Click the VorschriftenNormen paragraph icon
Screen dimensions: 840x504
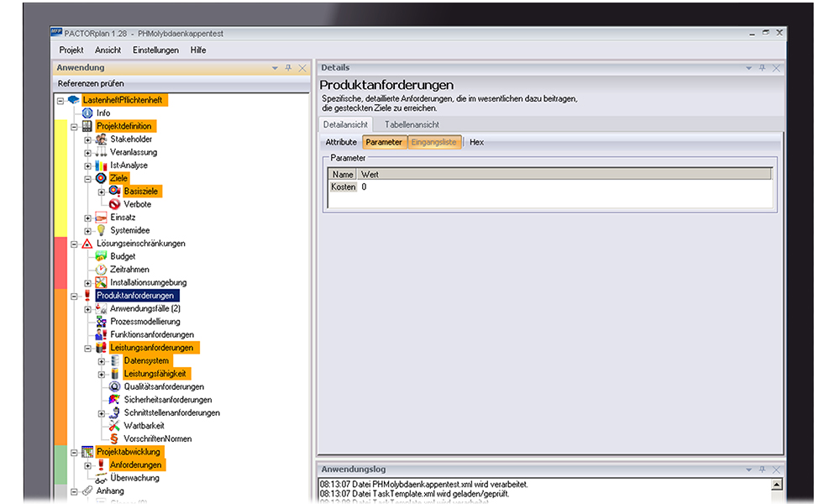tap(115, 438)
